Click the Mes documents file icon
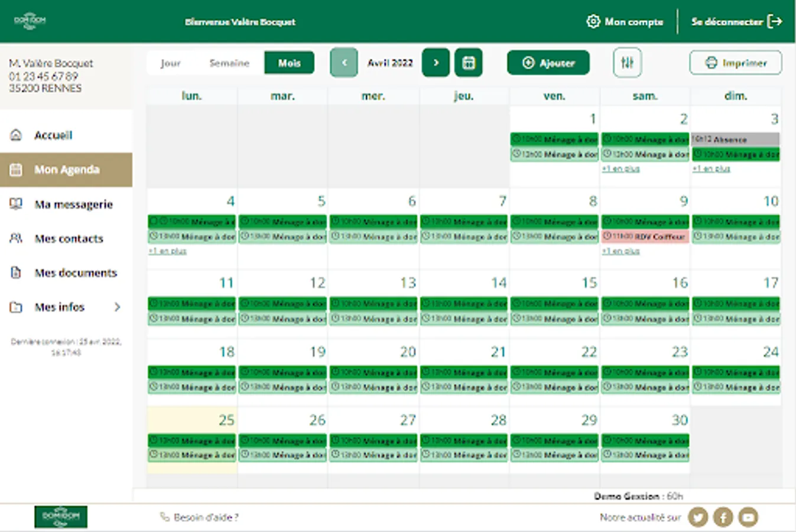The height and width of the screenshot is (532, 796). pos(17,273)
